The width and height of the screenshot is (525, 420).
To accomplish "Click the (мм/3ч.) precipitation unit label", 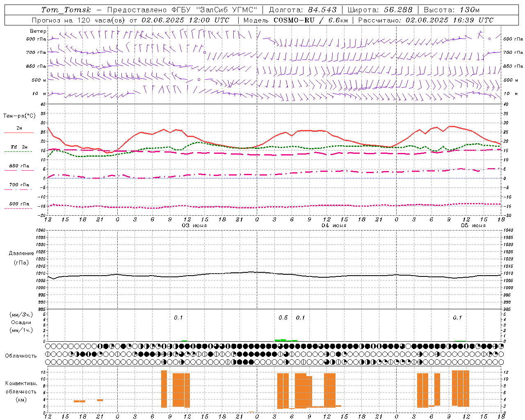I will point(21,315).
